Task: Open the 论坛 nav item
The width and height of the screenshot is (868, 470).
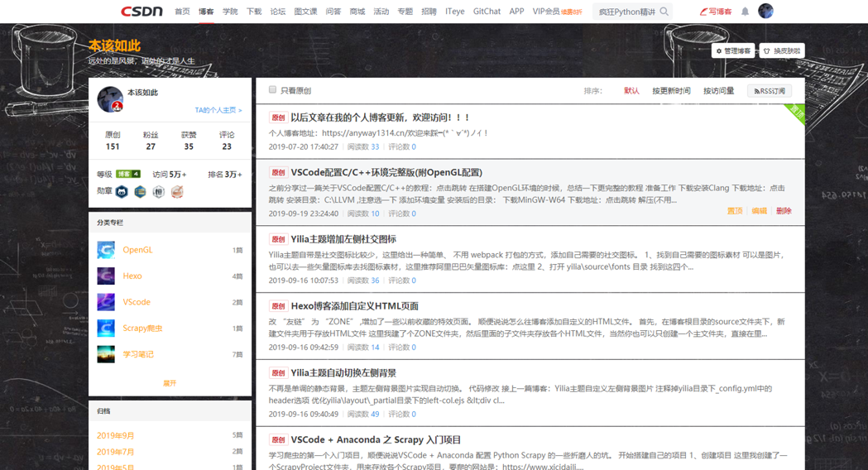Action: pos(277,11)
